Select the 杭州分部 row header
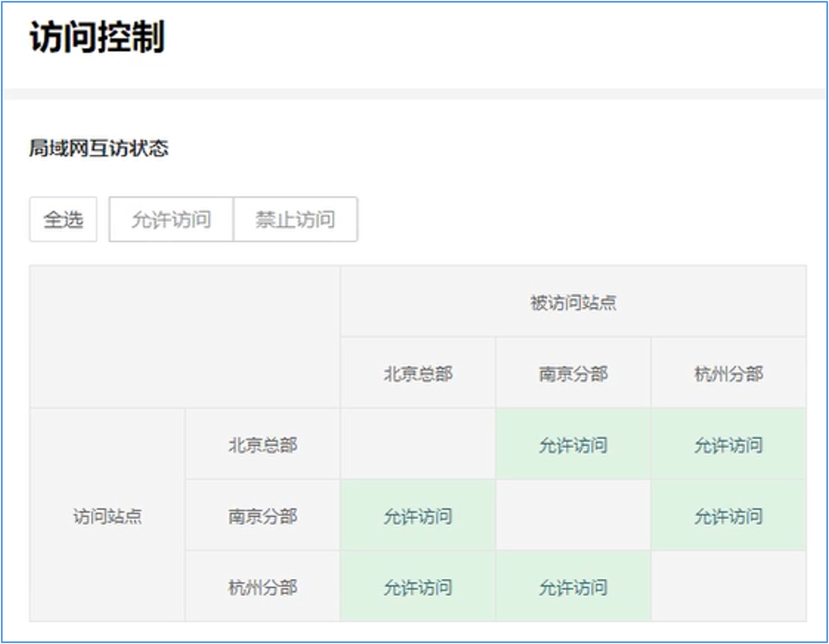 pos(263,587)
